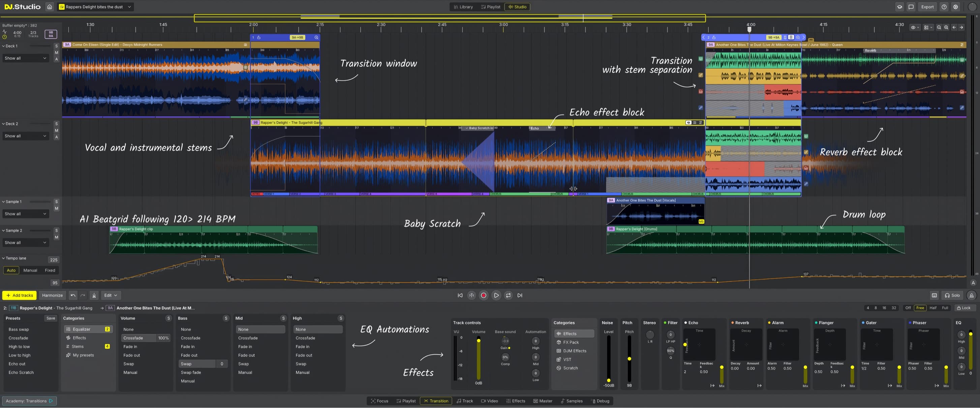Open the feedback chat bubble icon
This screenshot has width=980, height=408.
911,7
